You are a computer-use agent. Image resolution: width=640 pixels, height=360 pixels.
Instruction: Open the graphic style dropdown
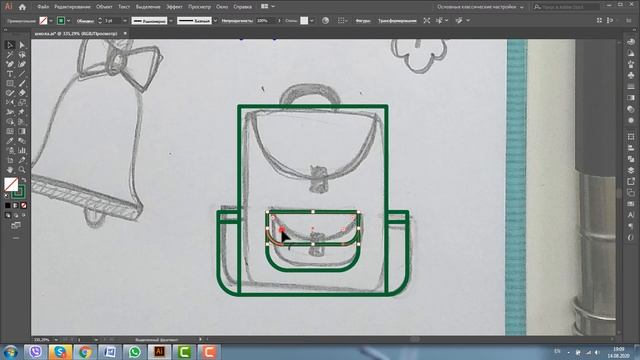click(x=312, y=20)
